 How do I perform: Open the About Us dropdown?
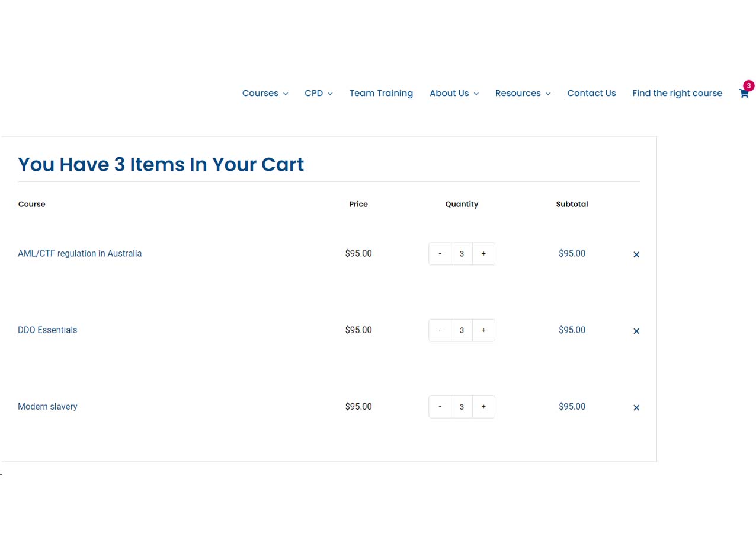[x=454, y=93]
